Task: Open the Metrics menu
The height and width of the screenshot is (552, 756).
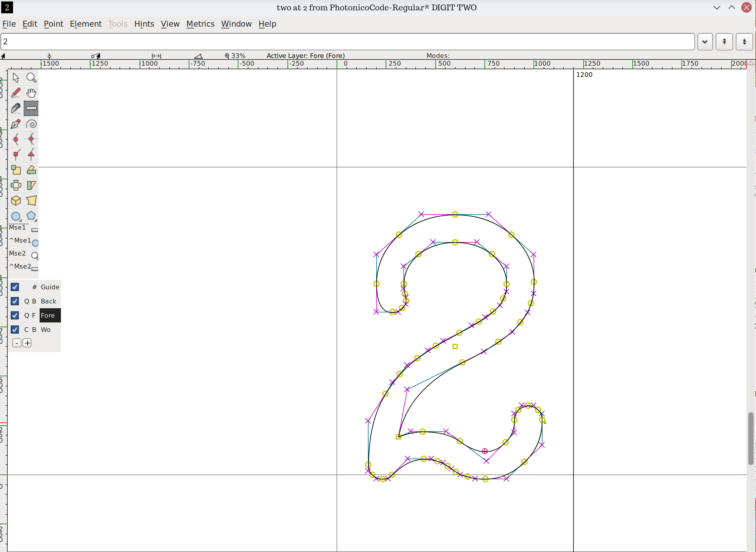Action: (200, 24)
